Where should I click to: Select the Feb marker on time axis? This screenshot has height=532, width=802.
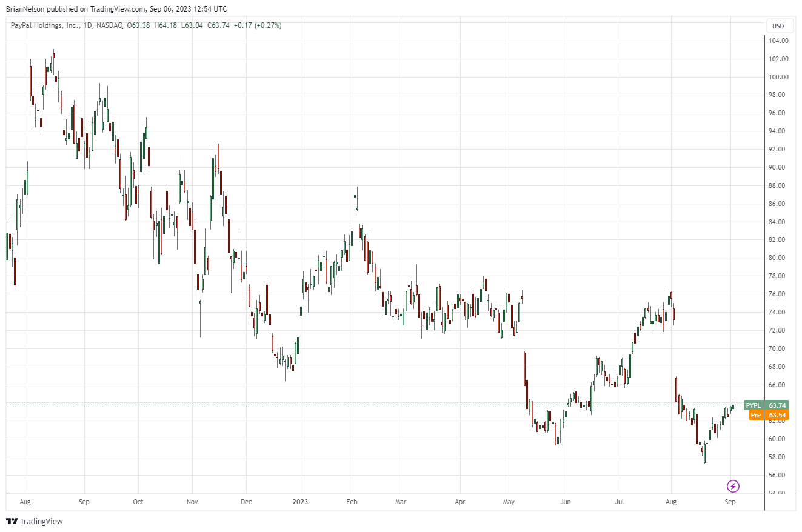point(352,502)
